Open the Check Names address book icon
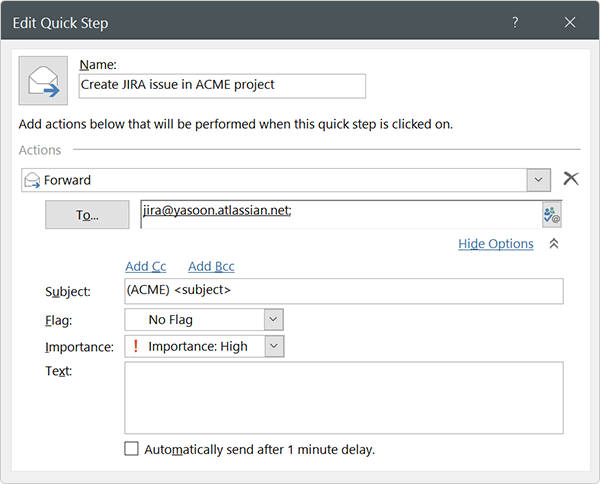This screenshot has height=484, width=600. point(551,215)
